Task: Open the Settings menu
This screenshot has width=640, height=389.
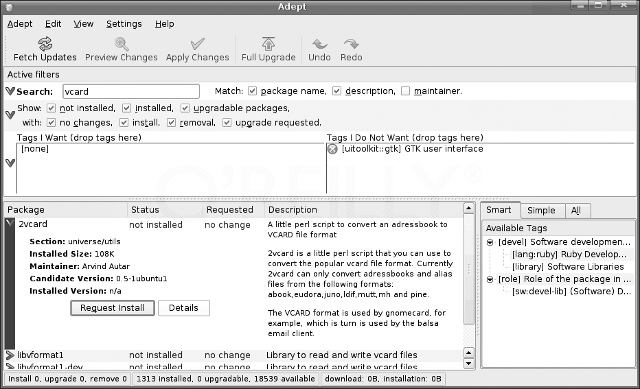Action: coord(124,24)
